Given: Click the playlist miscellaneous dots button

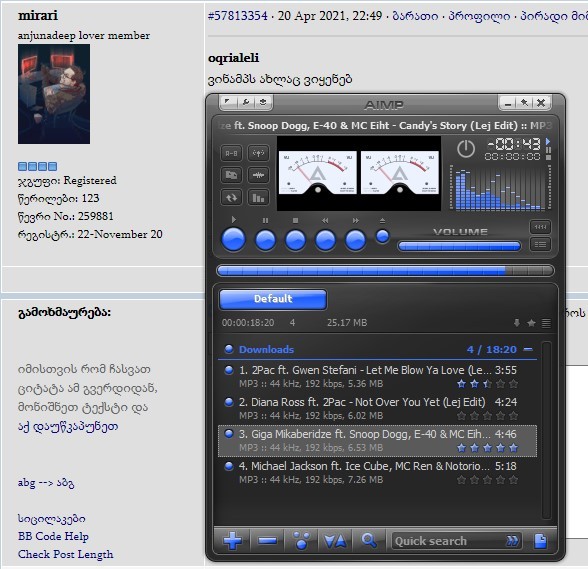Looking at the screenshot, I should point(302,541).
